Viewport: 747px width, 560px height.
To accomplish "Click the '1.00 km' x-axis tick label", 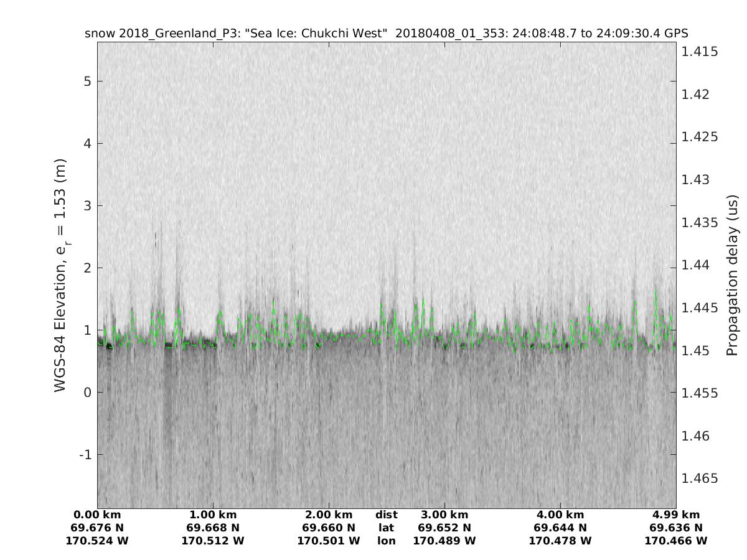I will point(213,515).
